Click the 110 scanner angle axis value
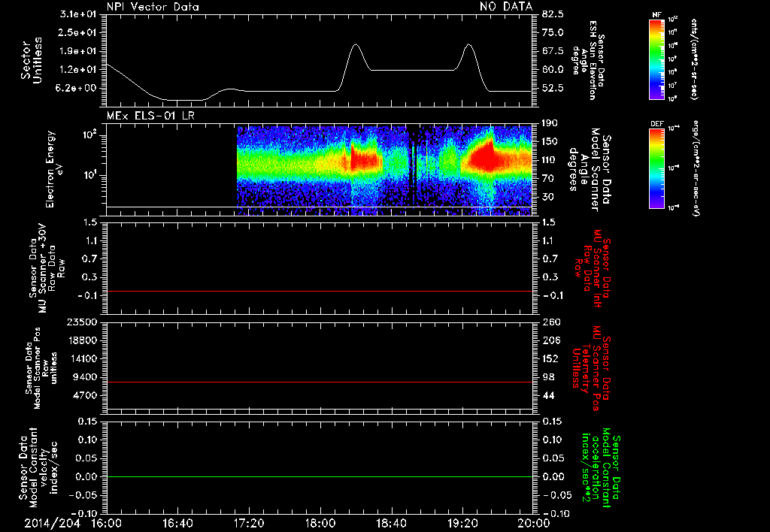 550,160
